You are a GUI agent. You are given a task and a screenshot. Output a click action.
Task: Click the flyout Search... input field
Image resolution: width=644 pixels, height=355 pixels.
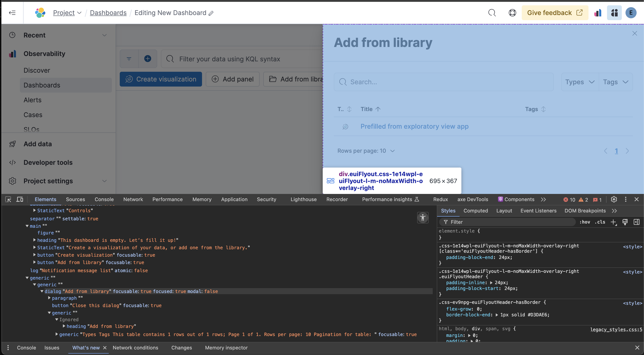444,82
